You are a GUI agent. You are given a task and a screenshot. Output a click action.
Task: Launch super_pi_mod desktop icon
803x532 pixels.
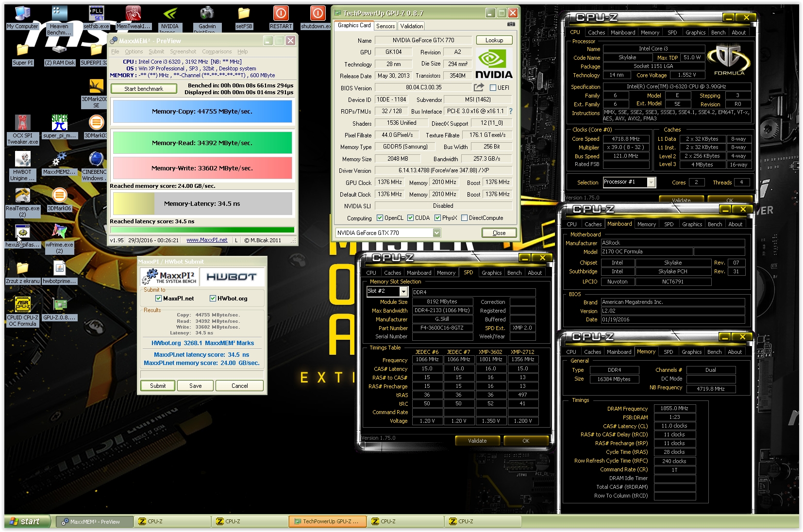coord(59,127)
